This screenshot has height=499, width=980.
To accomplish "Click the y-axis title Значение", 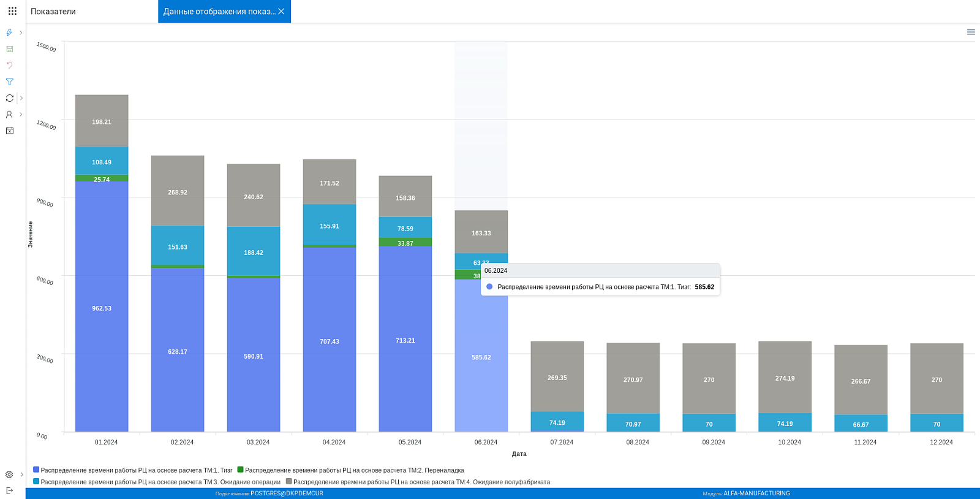I will pyautogui.click(x=30, y=234).
